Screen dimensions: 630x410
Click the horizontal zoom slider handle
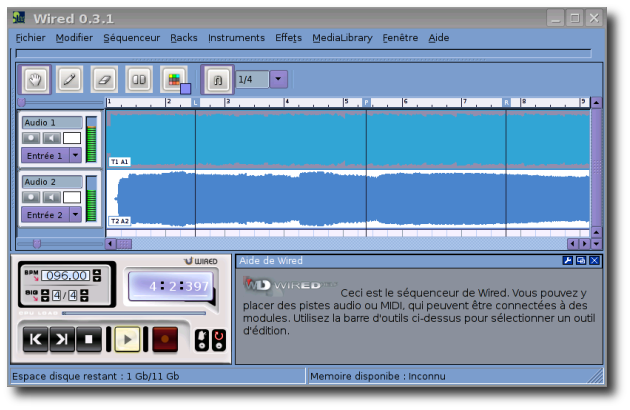(37, 244)
